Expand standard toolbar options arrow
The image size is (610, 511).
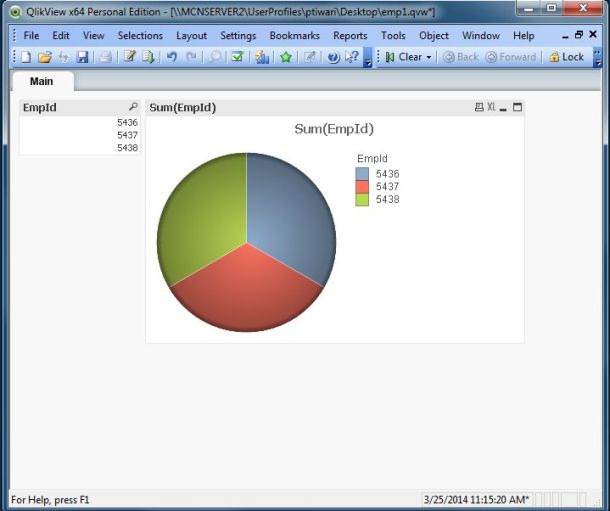click(368, 57)
